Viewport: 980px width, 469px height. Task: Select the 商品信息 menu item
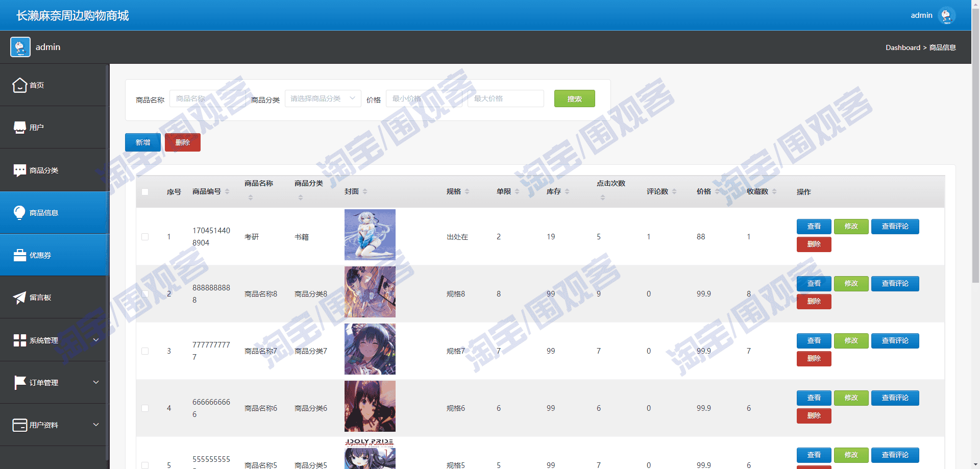[53, 213]
